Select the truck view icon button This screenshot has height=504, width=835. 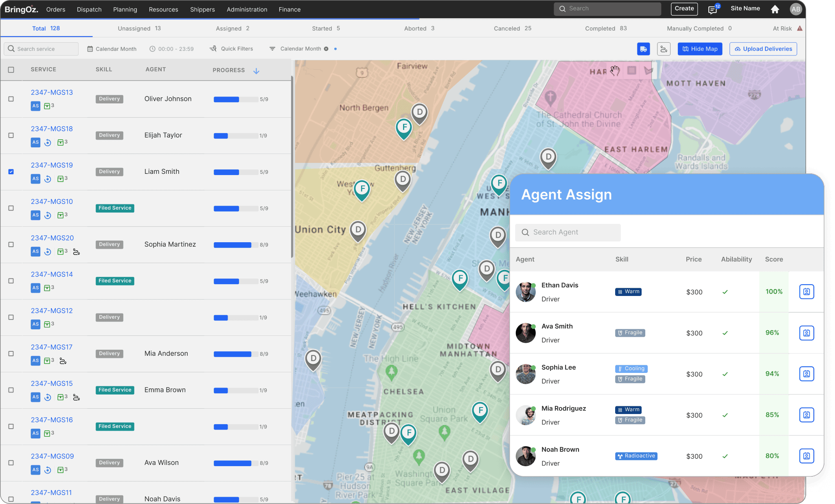tap(643, 49)
